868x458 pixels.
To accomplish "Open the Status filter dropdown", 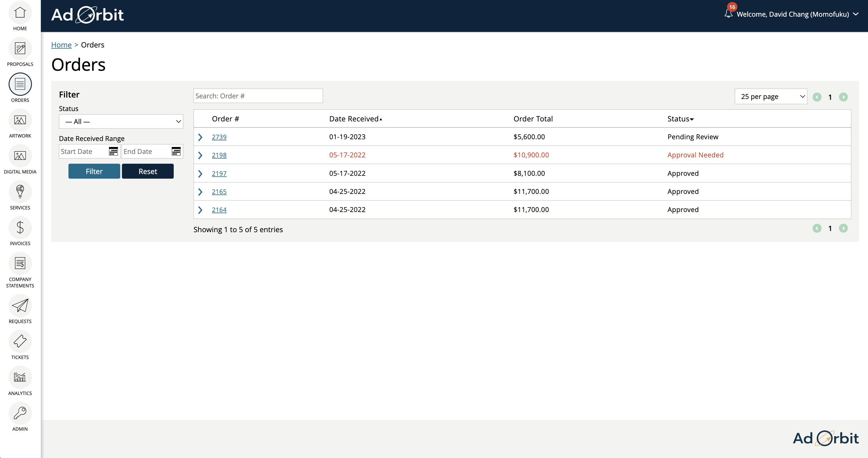I will 121,121.
